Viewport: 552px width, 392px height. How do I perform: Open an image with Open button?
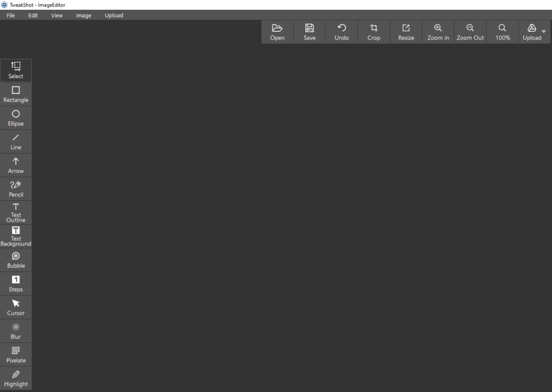pos(278,32)
